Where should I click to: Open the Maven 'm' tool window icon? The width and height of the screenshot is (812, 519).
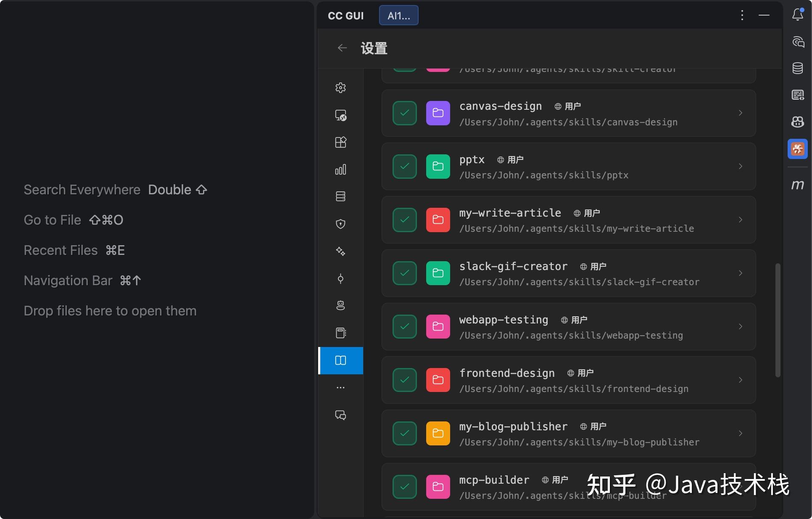(797, 185)
